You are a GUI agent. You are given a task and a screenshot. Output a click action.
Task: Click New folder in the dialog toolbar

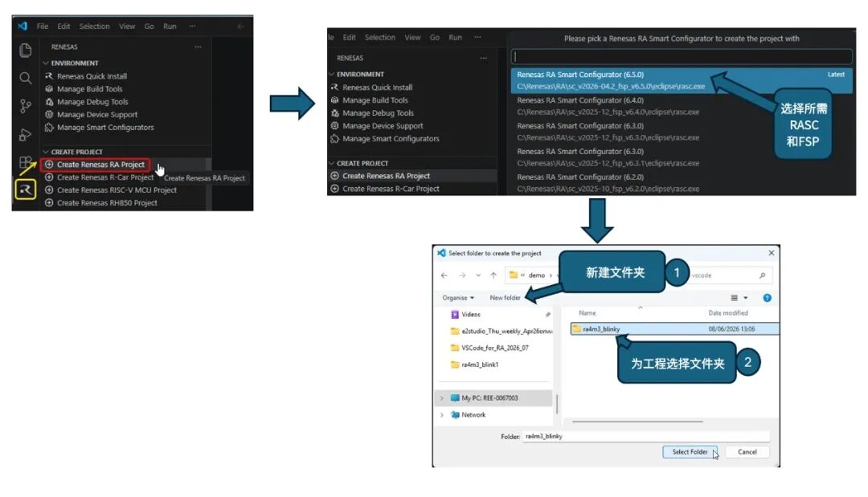coord(505,298)
